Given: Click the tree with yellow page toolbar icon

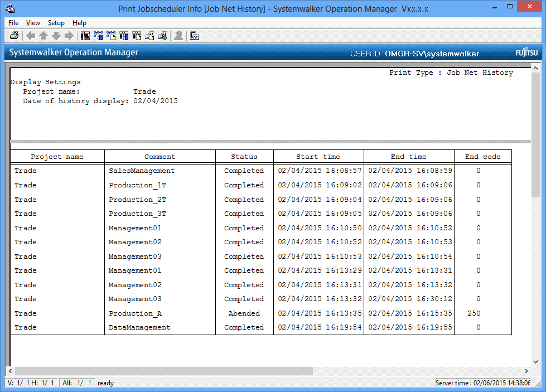Looking at the screenshot, I should tap(111, 36).
